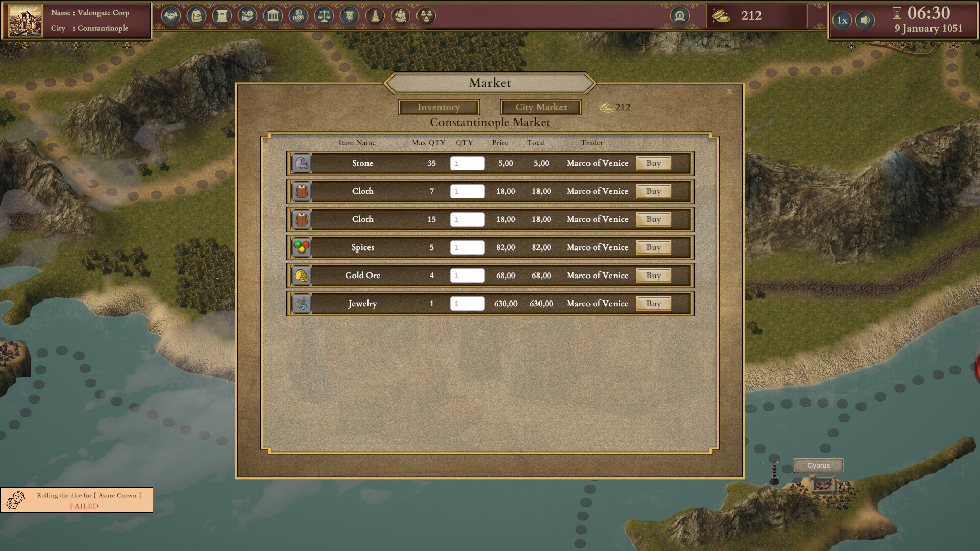Open the fleet ship icon
The width and height of the screenshot is (980, 551).
(400, 16)
